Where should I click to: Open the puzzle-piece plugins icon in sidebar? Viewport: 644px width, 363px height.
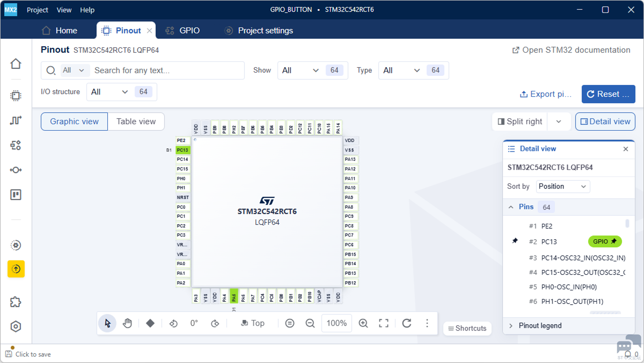click(x=16, y=302)
